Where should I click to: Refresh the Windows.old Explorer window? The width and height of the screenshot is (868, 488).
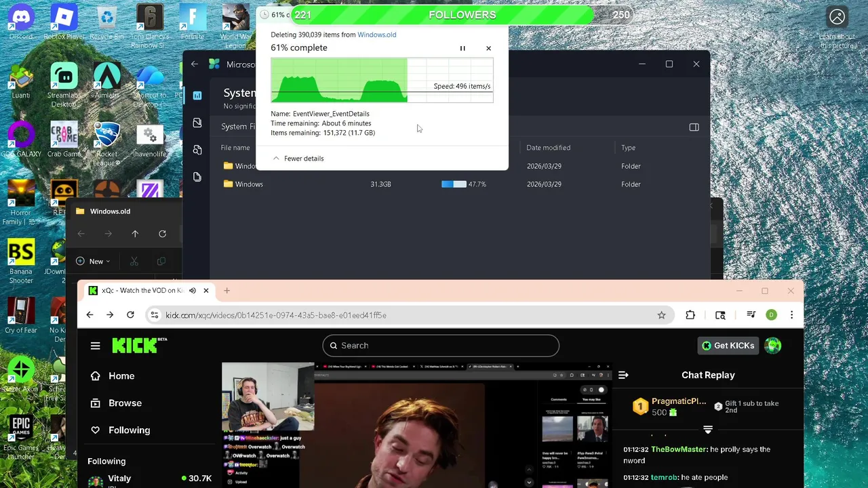162,234
